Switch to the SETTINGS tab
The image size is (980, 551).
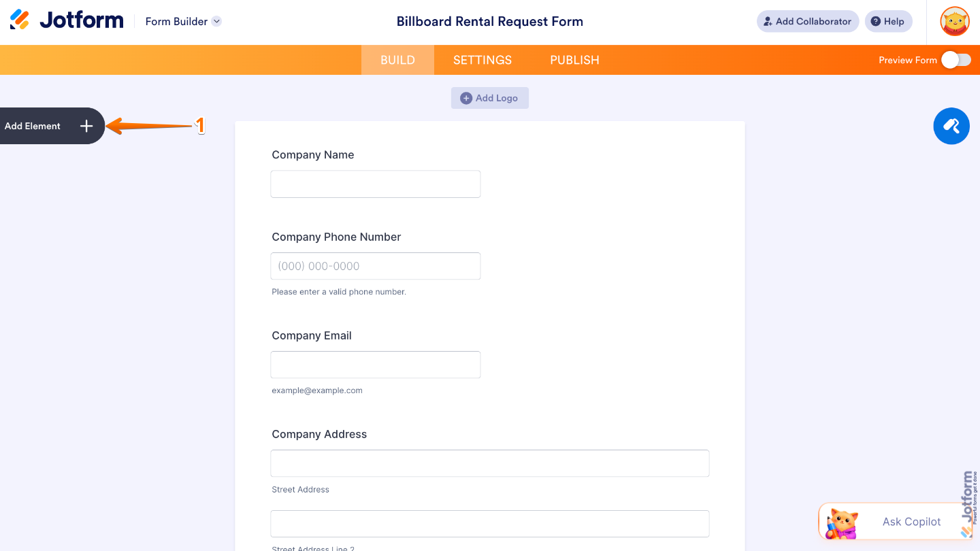[482, 60]
